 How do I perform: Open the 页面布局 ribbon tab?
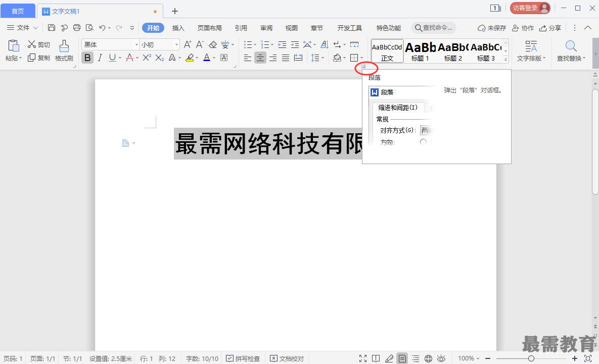click(209, 28)
